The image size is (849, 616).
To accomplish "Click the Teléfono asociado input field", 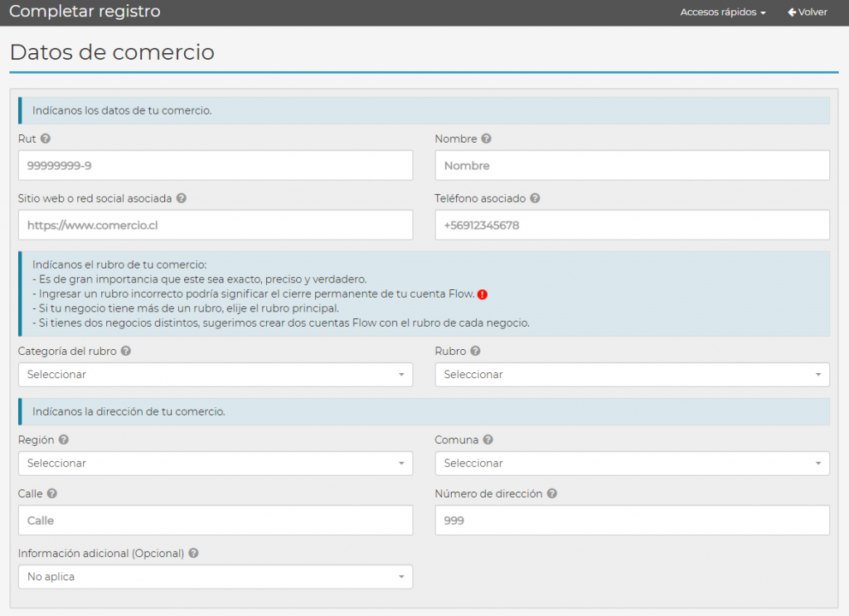I will pos(632,225).
